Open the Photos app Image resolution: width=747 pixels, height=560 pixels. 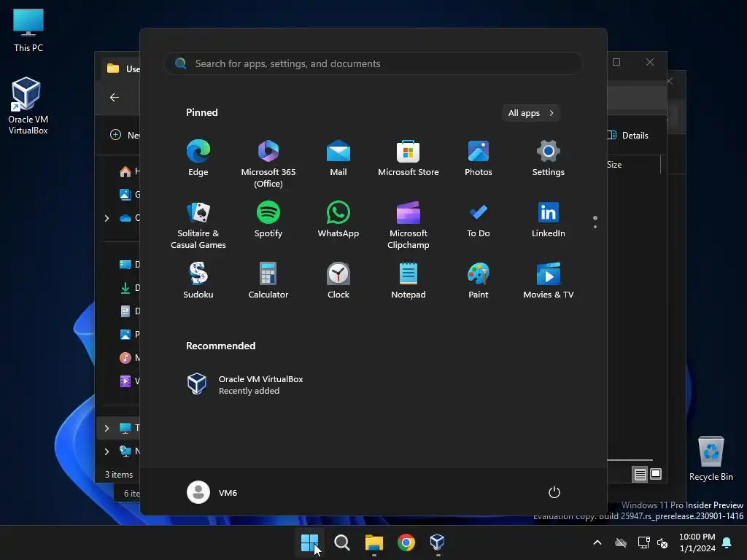[479, 158]
